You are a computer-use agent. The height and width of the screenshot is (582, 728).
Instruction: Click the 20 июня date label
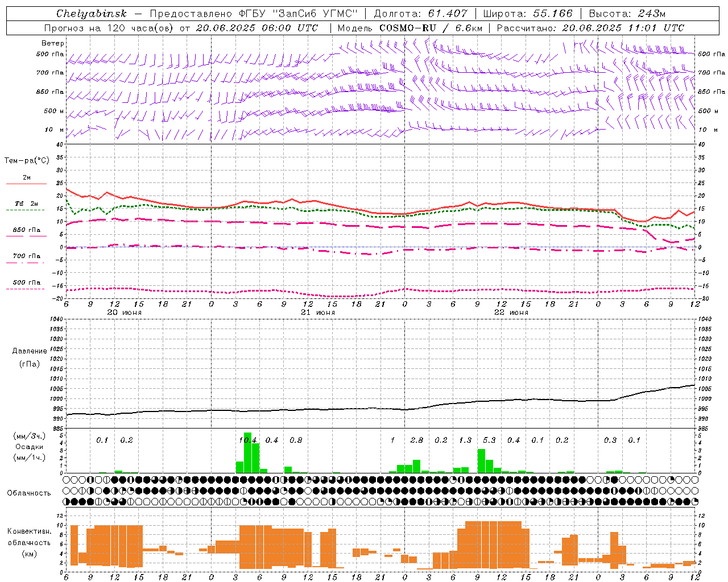(125, 313)
